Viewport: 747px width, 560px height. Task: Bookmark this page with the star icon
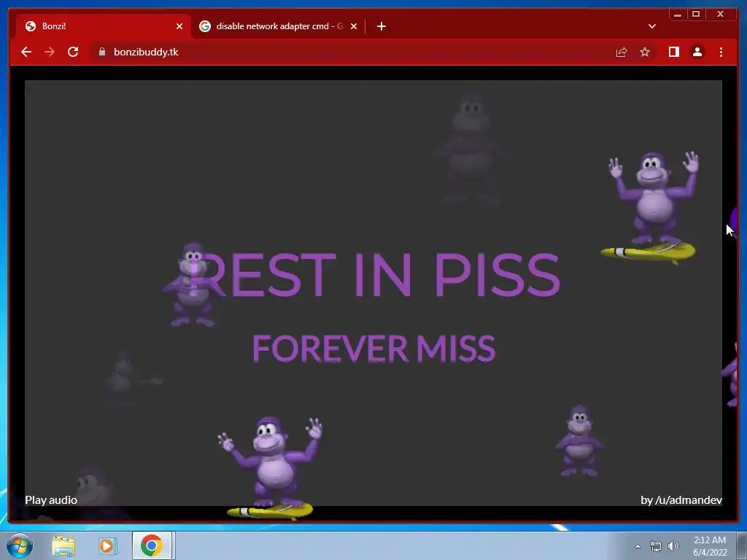(x=645, y=52)
